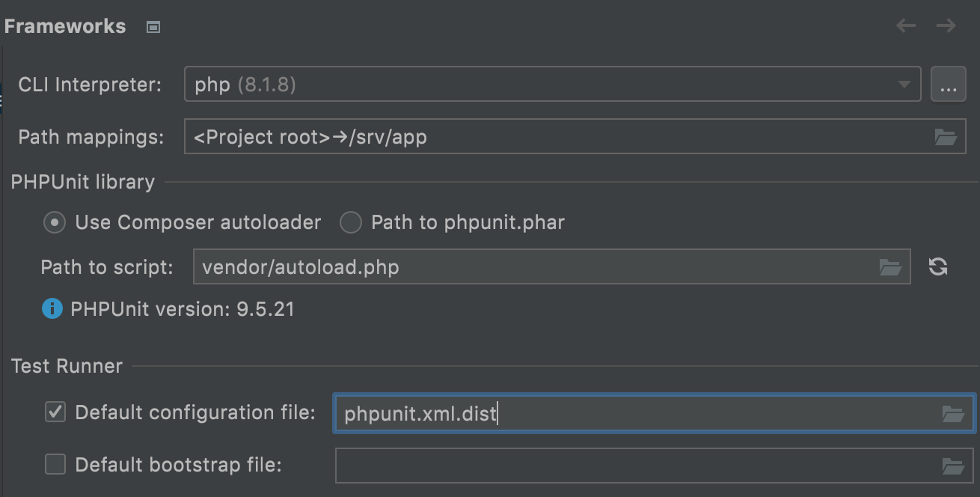Click the Path mappings field
Screen dimensions: 980x497
554,138
